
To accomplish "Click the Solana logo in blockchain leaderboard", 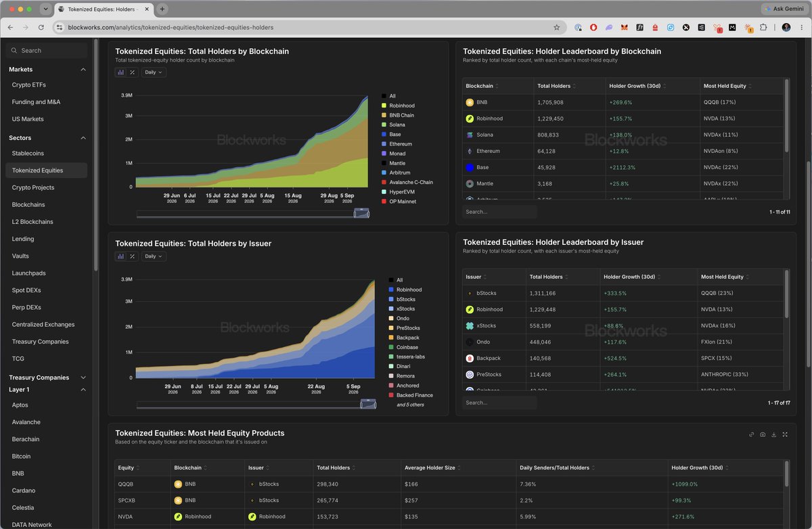I will tap(470, 135).
